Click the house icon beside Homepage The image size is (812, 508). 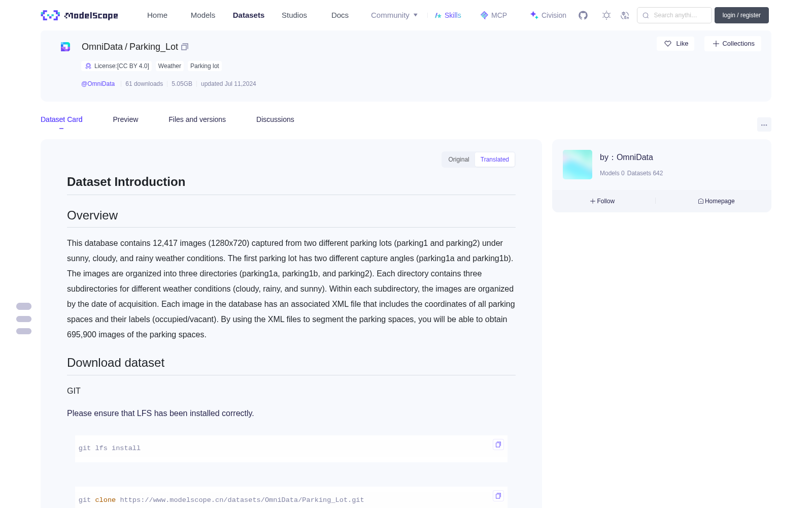coord(701,201)
